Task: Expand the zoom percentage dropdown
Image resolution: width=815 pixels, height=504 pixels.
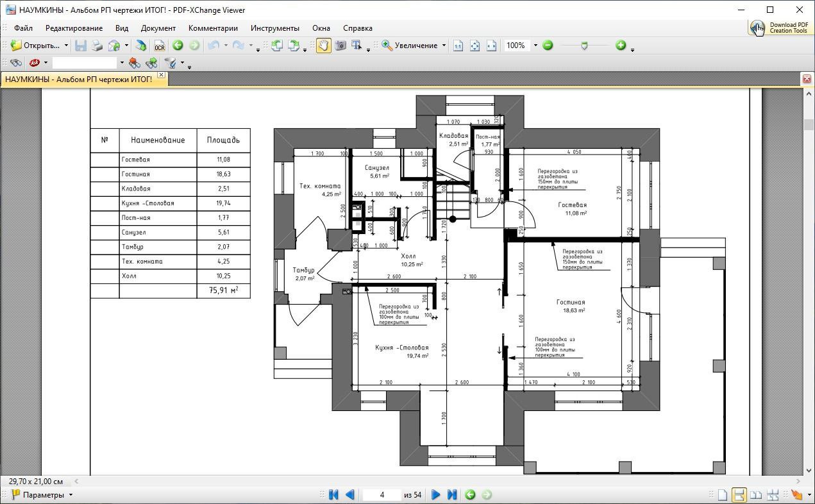Action: (x=535, y=46)
